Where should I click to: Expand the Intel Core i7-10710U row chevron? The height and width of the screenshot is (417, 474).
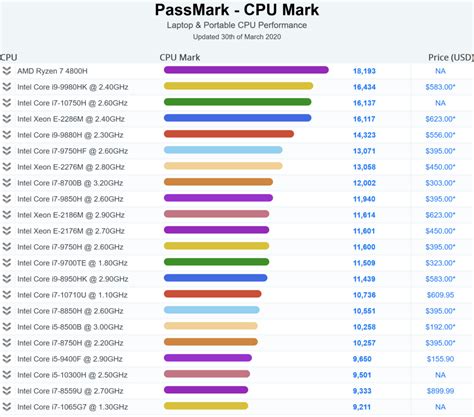point(7,295)
